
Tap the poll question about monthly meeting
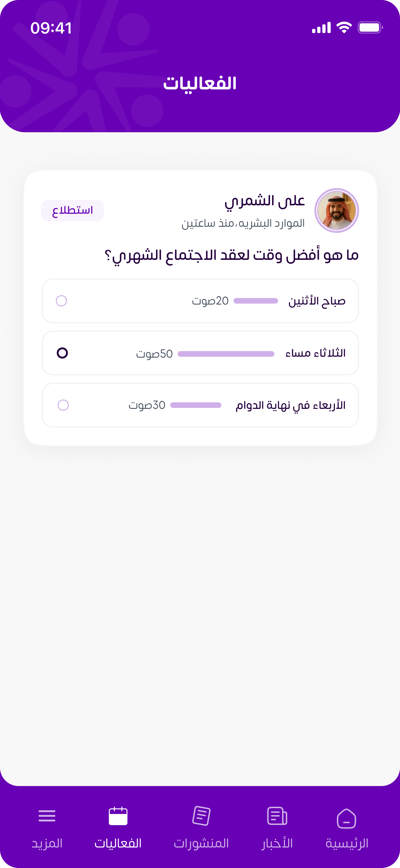[x=232, y=255]
